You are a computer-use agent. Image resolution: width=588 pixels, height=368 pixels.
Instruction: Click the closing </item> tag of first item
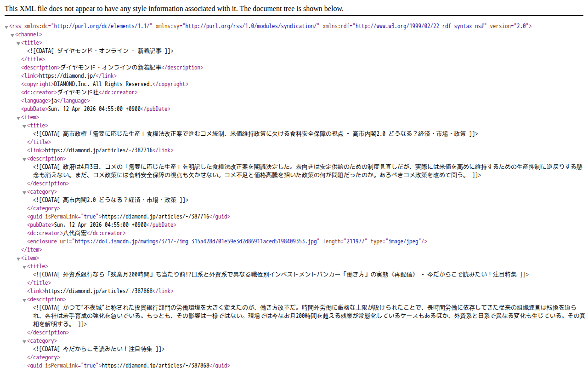31,250
